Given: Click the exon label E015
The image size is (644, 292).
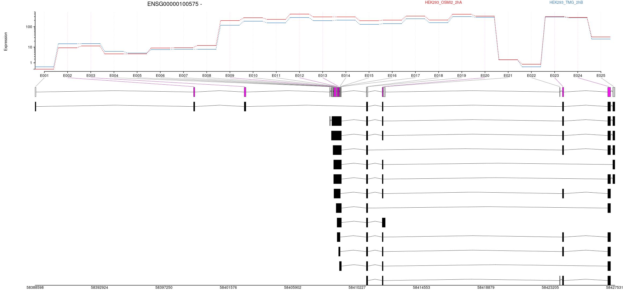Looking at the screenshot, I should point(369,76).
